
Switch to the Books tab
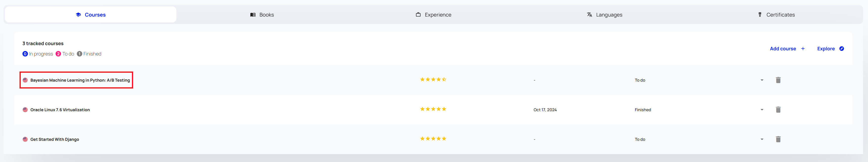262,15
